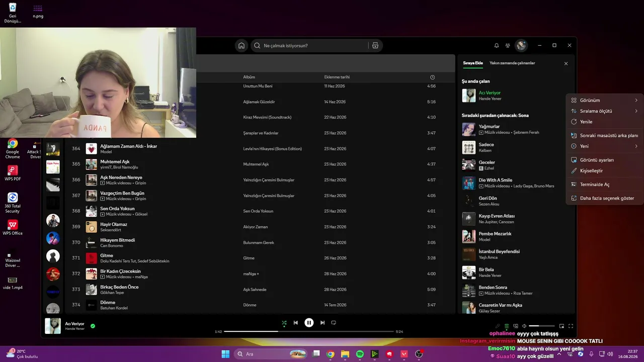Open the miniplayer
This screenshot has width=644, height=362.
pos(562,326)
